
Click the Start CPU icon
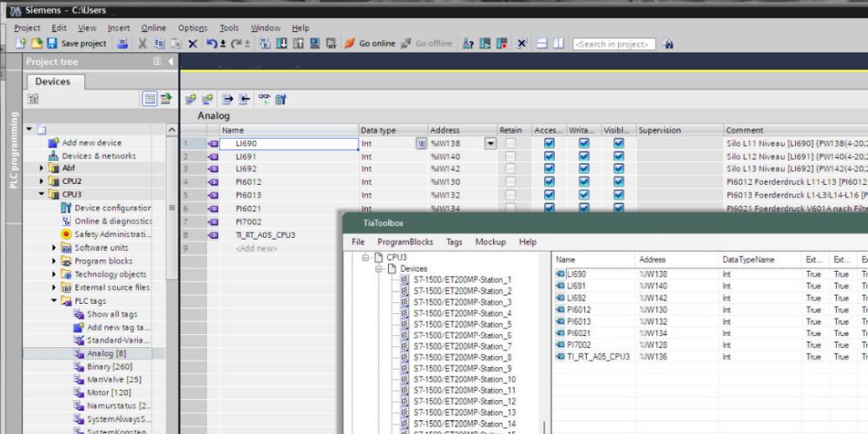[x=485, y=43]
